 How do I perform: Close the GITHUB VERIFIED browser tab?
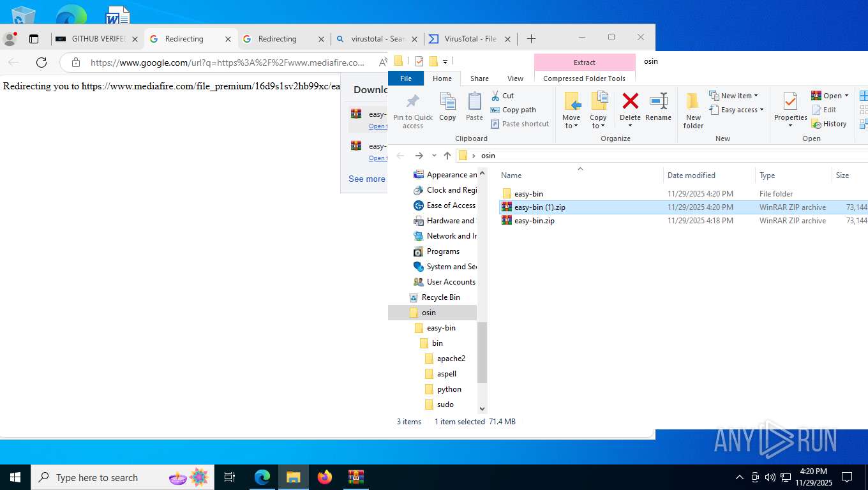click(x=135, y=39)
